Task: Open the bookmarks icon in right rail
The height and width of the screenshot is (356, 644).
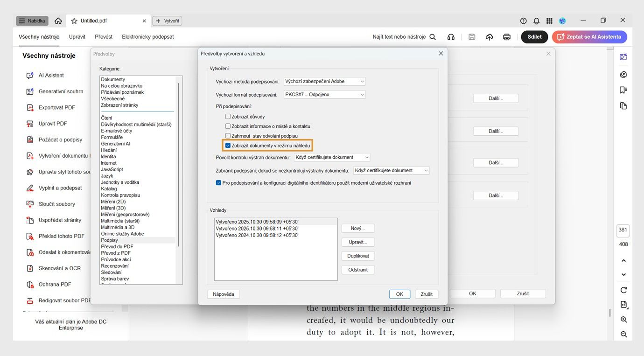Action: 623,90
